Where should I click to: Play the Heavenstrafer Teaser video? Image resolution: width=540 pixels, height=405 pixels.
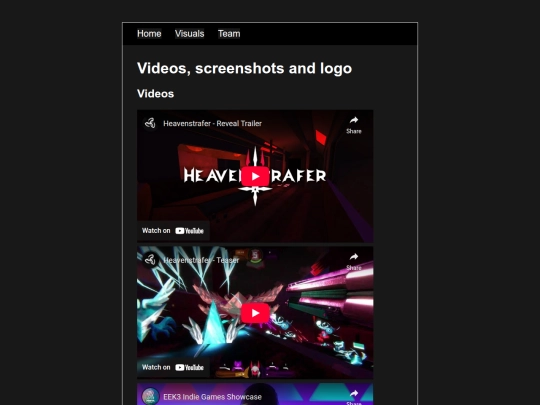tap(255, 313)
